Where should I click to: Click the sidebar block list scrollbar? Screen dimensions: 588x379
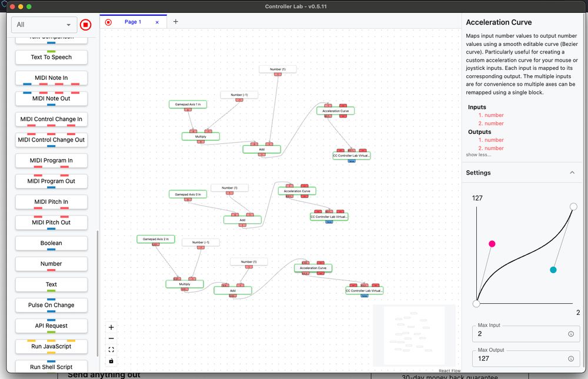pos(98,293)
